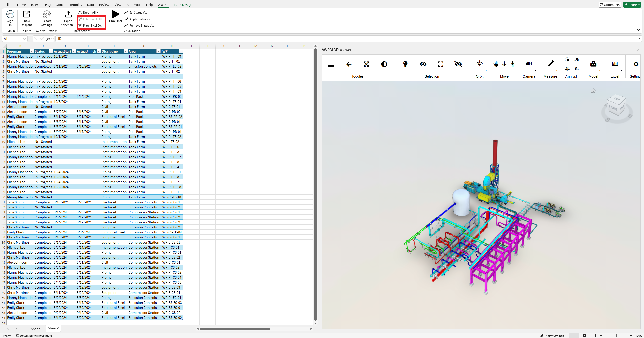Open the ActualStart column filter dropdown

click(74, 51)
